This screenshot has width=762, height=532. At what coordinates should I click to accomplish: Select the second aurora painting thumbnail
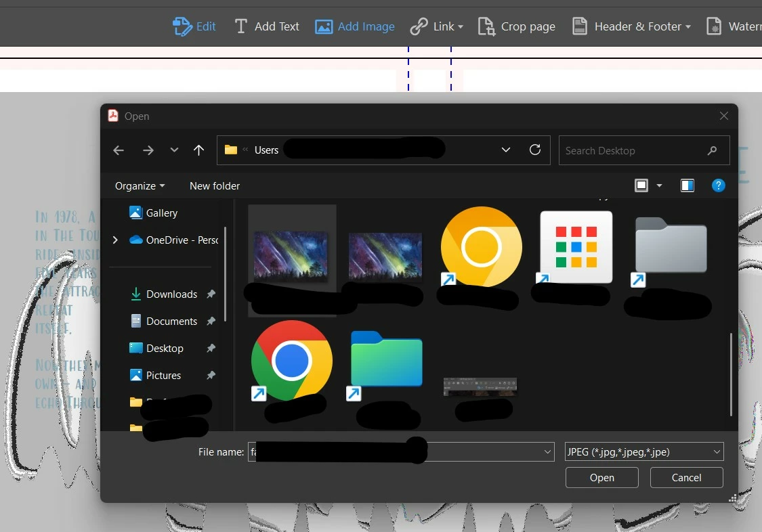pyautogui.click(x=385, y=257)
